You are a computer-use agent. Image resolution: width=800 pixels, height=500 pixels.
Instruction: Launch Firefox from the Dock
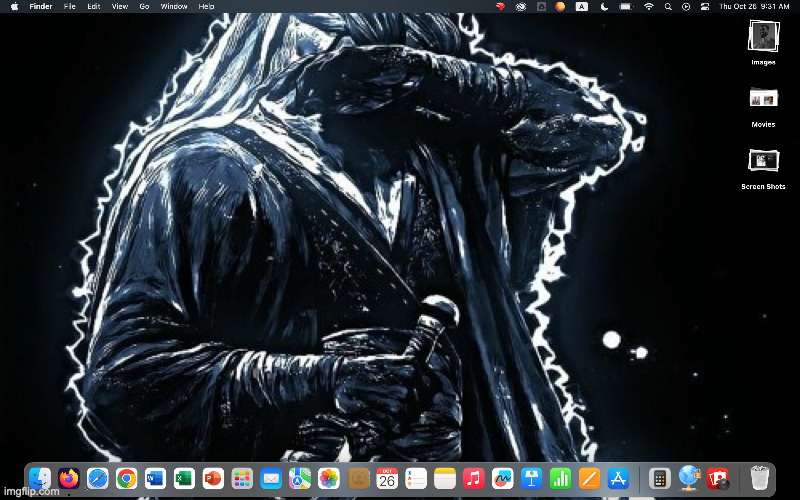pyautogui.click(x=69, y=479)
